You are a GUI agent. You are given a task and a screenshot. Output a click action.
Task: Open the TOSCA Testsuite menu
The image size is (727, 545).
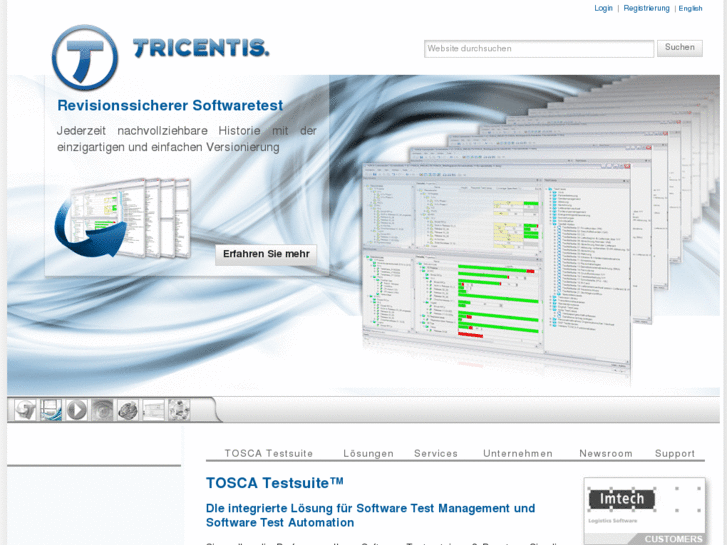pos(269,454)
